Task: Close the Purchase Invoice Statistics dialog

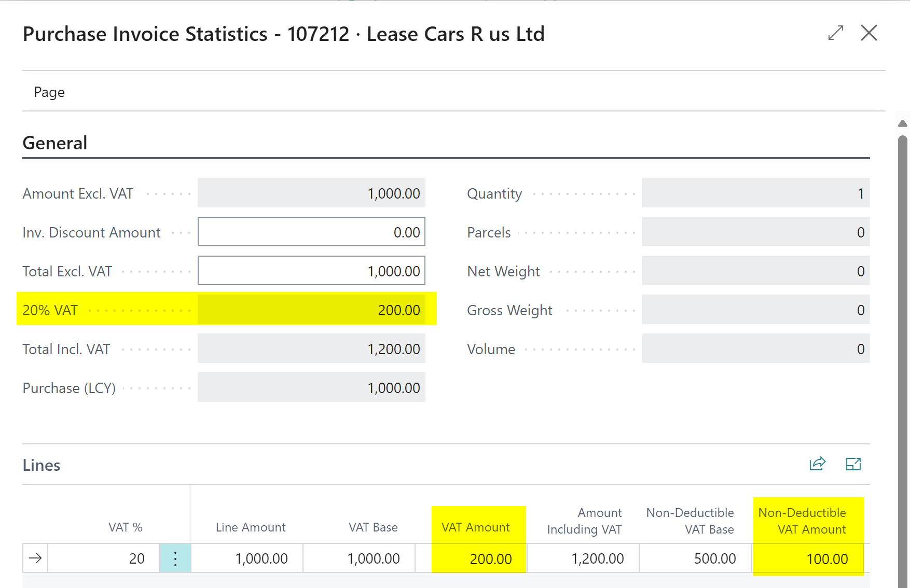Action: tap(868, 33)
